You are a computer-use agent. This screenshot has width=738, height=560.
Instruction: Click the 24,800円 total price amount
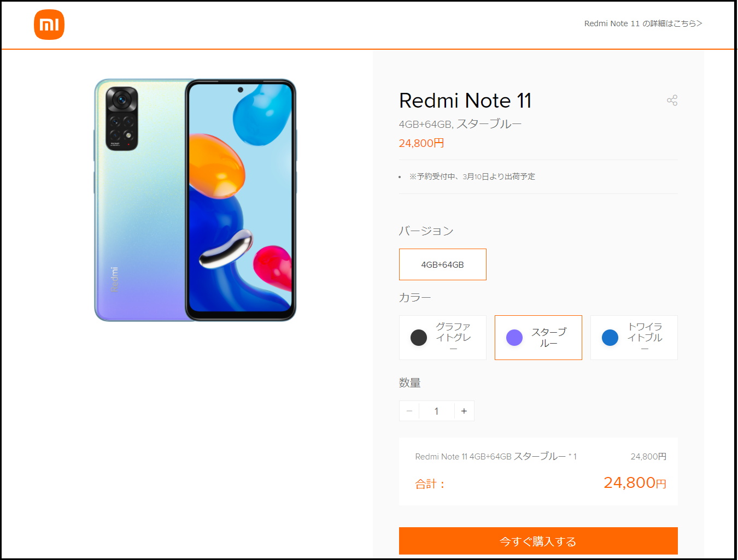click(635, 483)
